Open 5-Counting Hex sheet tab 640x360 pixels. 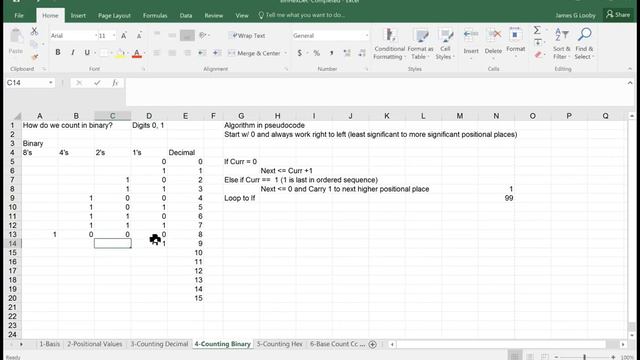280,344
